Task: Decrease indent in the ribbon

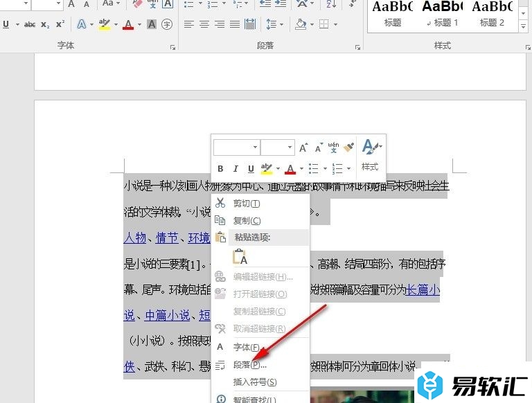Action: coord(265,3)
